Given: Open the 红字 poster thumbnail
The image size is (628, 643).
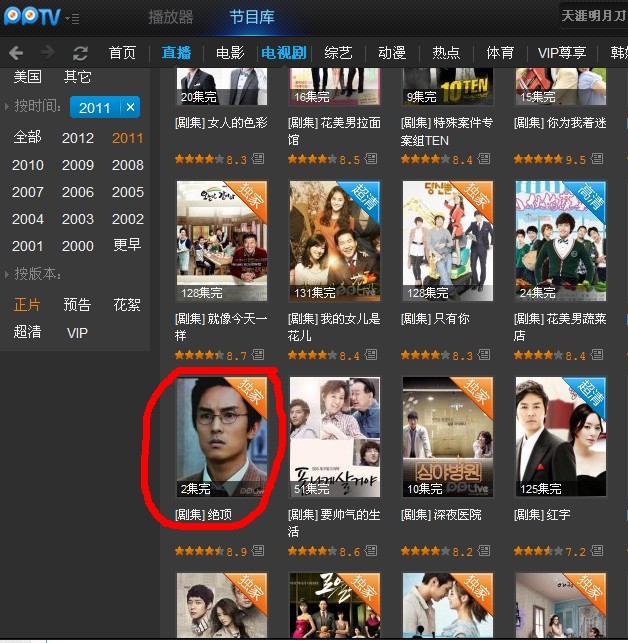Looking at the screenshot, I should point(561,437).
